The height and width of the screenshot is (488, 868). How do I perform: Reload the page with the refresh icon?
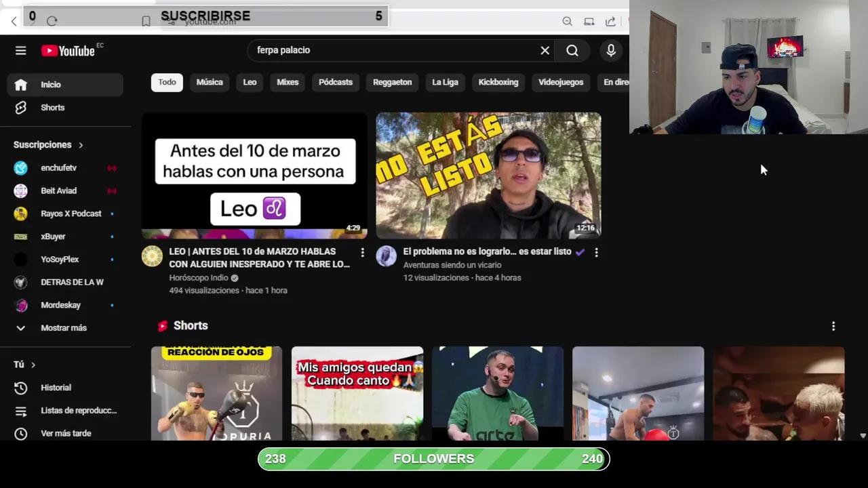52,22
